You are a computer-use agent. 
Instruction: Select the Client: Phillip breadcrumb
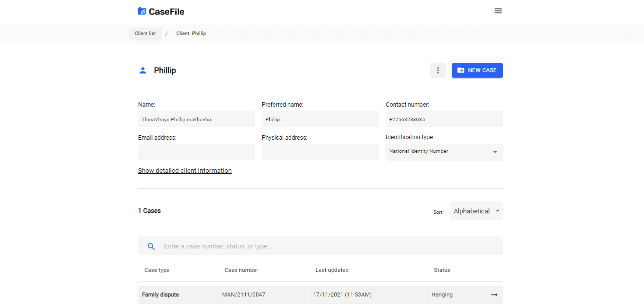click(191, 34)
